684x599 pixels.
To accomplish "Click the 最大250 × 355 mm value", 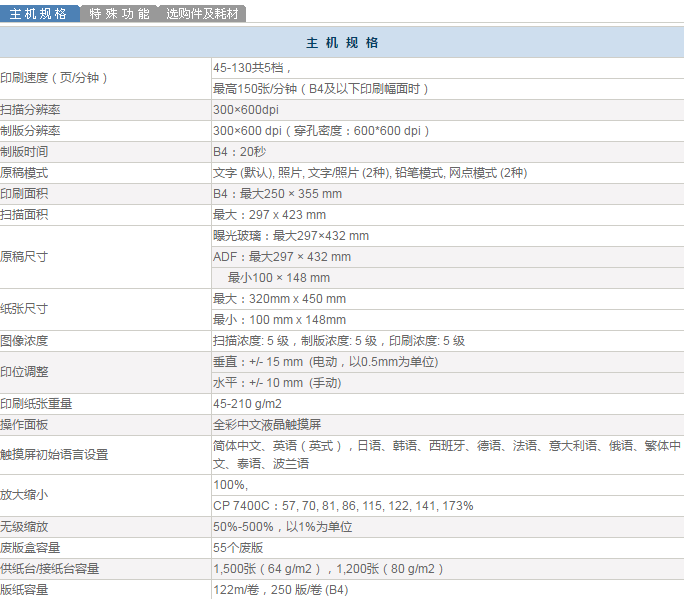I will pyautogui.click(x=277, y=194).
